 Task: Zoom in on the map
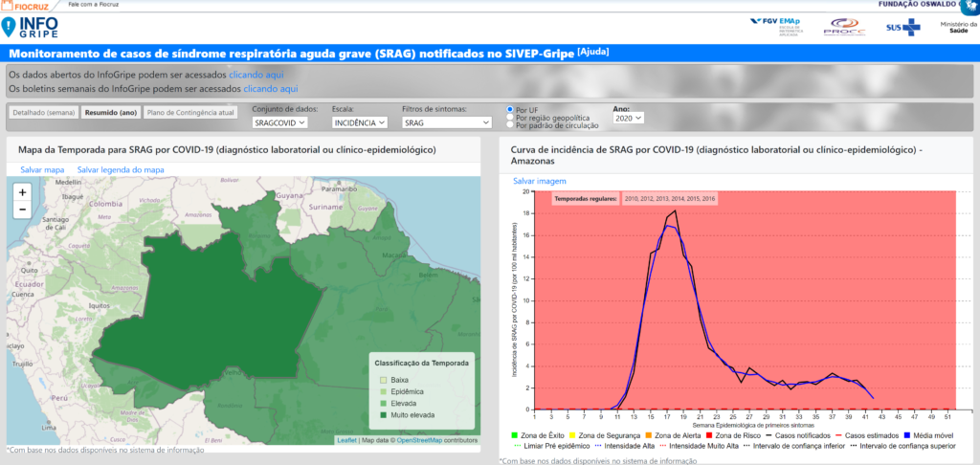pos(23,191)
